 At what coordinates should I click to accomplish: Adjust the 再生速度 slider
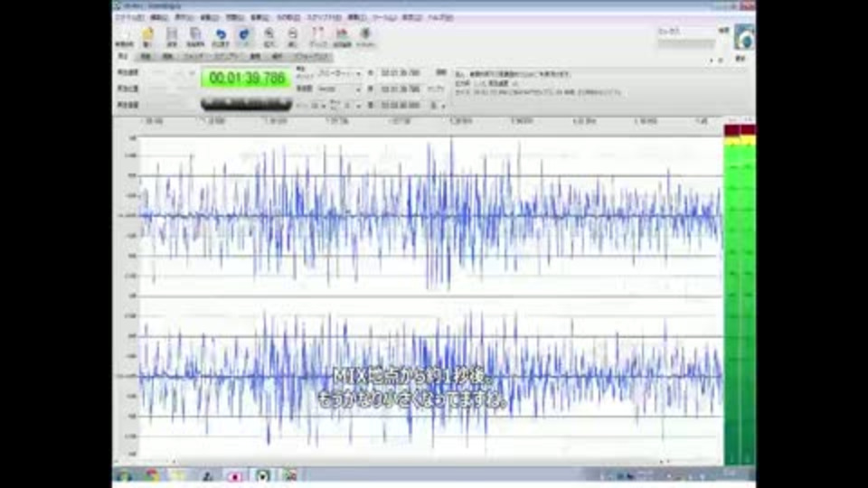point(172,72)
